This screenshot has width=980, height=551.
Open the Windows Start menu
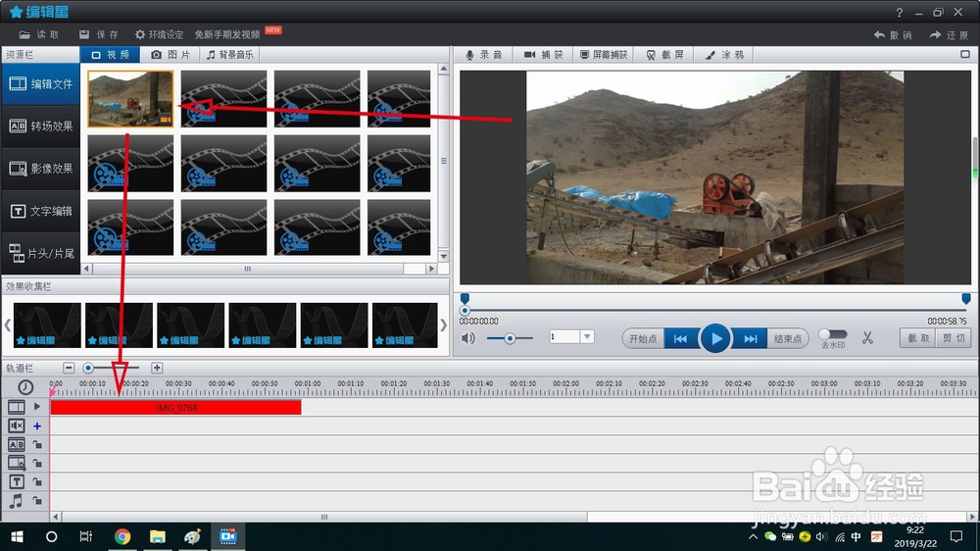coord(17,536)
